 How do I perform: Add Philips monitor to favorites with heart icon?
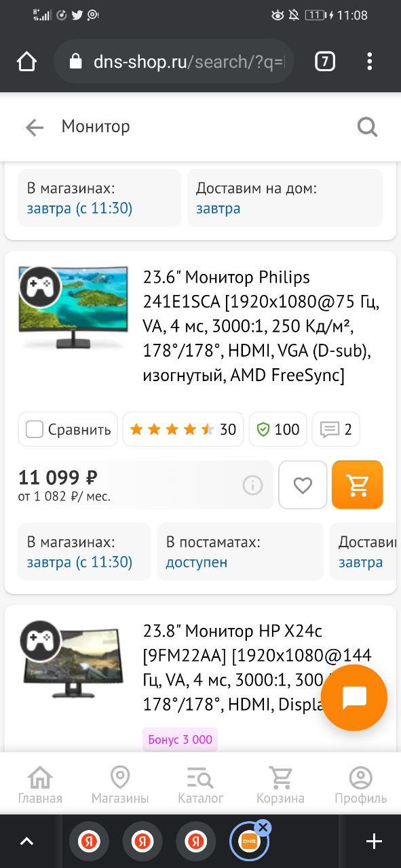point(303,485)
